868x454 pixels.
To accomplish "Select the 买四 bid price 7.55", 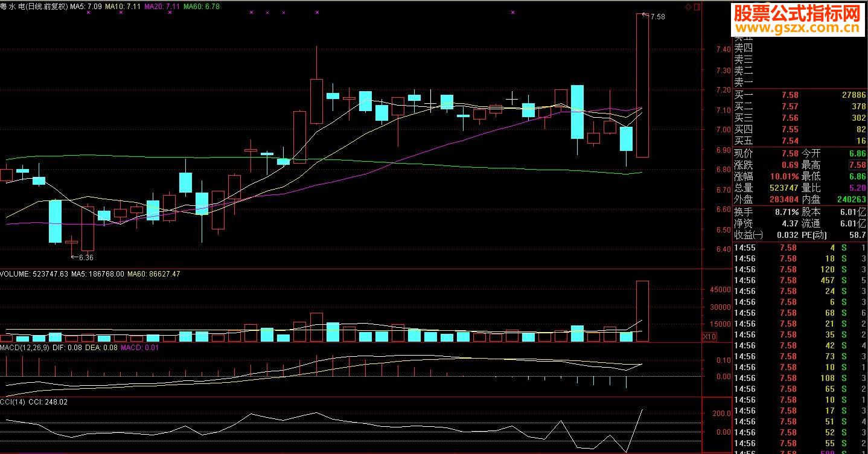I will point(790,130).
